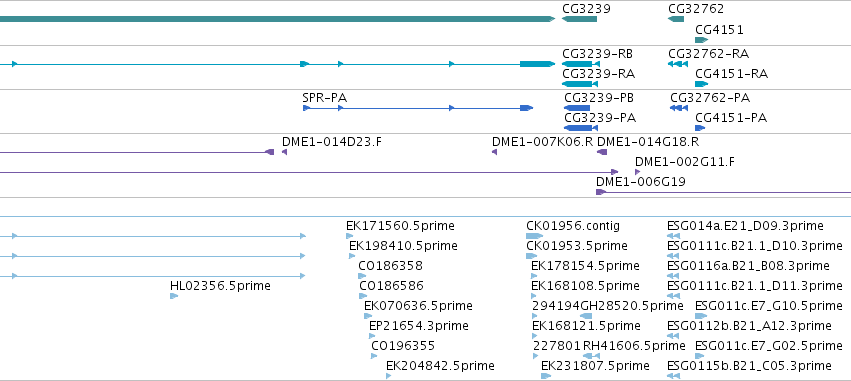Select the CG4151-RA transcript label
The image size is (851, 381).
pos(732,73)
